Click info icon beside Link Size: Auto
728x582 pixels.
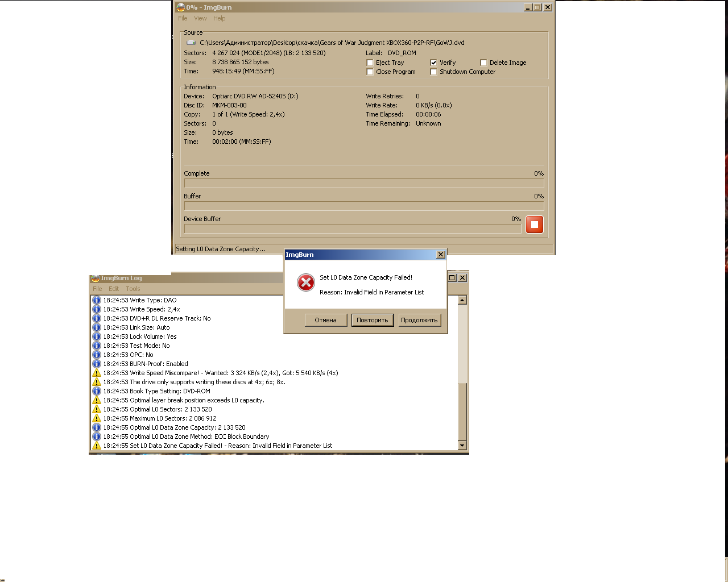(97, 327)
